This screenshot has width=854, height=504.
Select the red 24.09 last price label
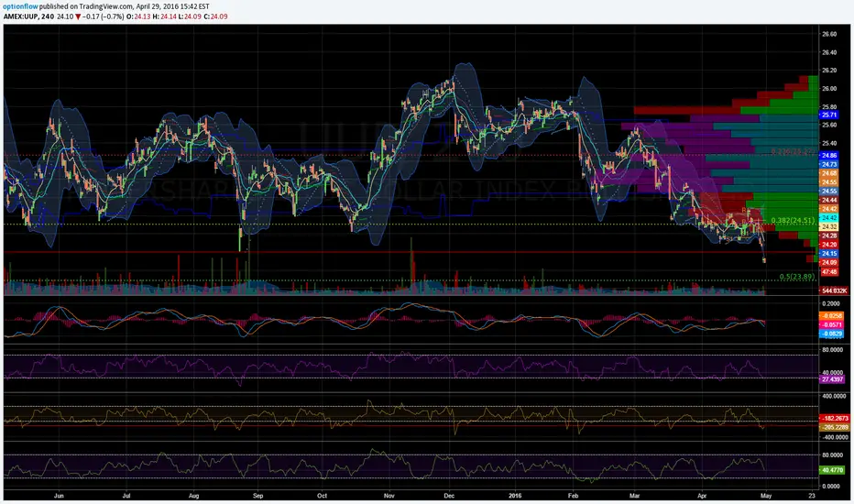829,263
